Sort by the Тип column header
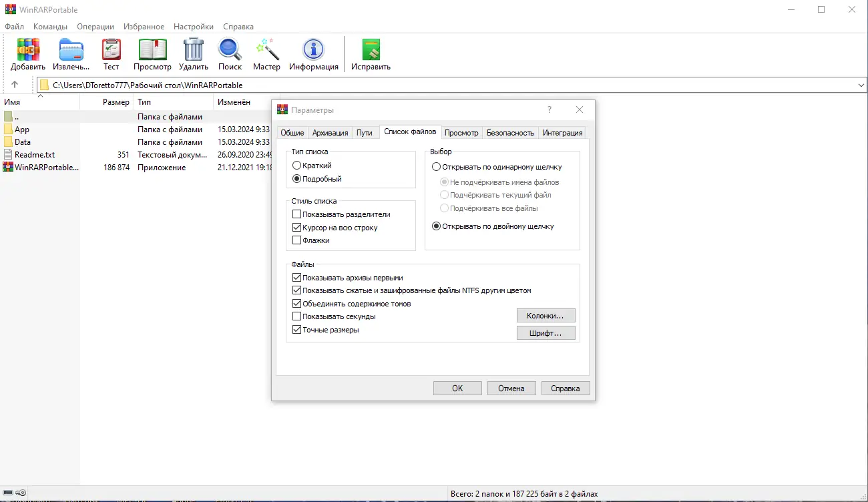 (173, 102)
